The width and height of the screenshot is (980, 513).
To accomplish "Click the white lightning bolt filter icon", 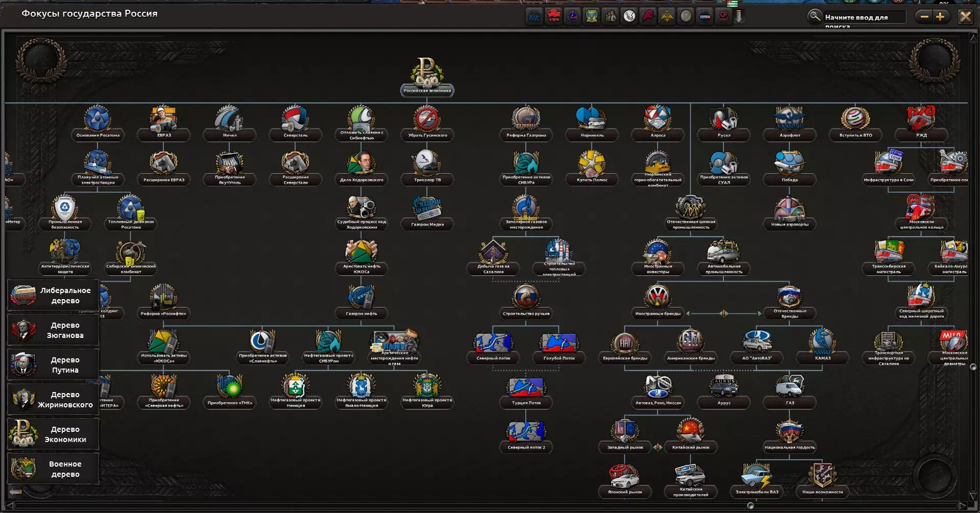I will point(629,16).
